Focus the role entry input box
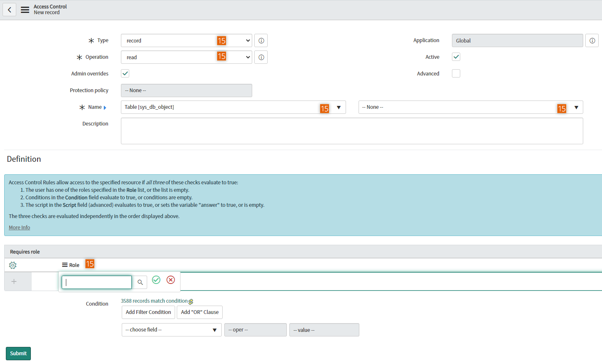Image resolution: width=602 pixels, height=364 pixels. point(97,282)
